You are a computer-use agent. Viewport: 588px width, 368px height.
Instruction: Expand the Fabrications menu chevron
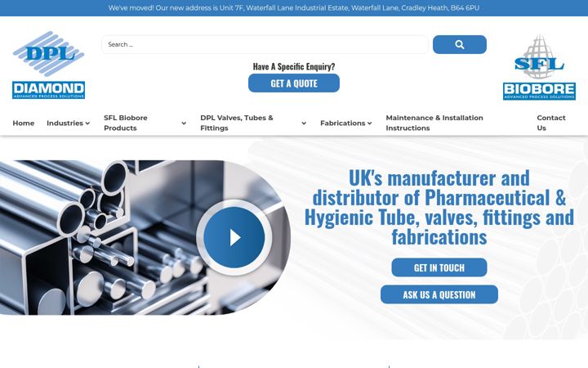point(369,123)
